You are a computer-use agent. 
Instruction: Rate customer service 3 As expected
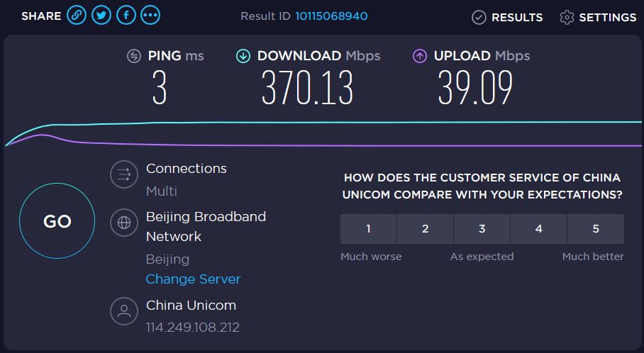click(x=482, y=229)
